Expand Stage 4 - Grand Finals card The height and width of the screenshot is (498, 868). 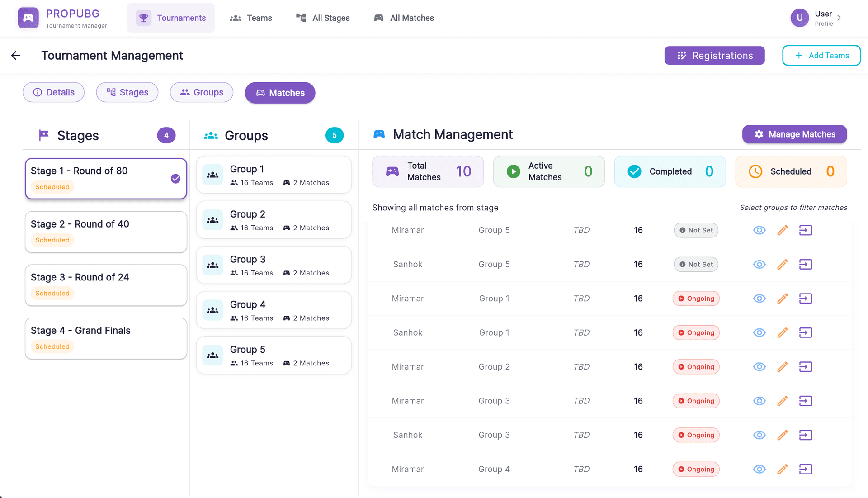(106, 338)
